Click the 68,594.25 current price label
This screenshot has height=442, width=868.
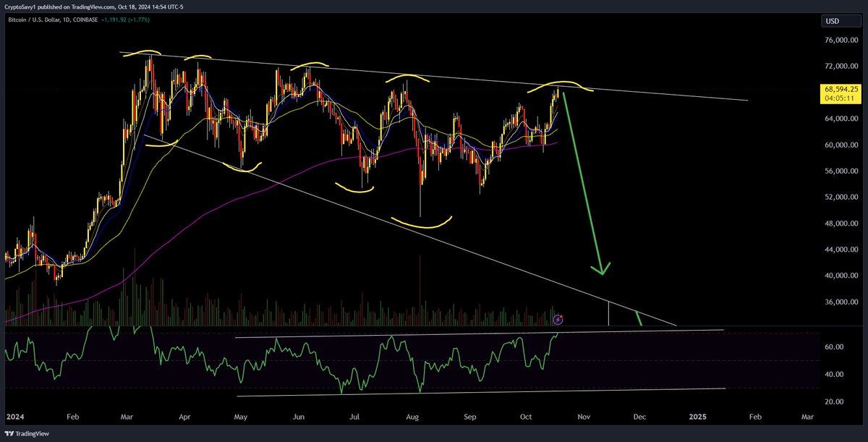coord(843,89)
